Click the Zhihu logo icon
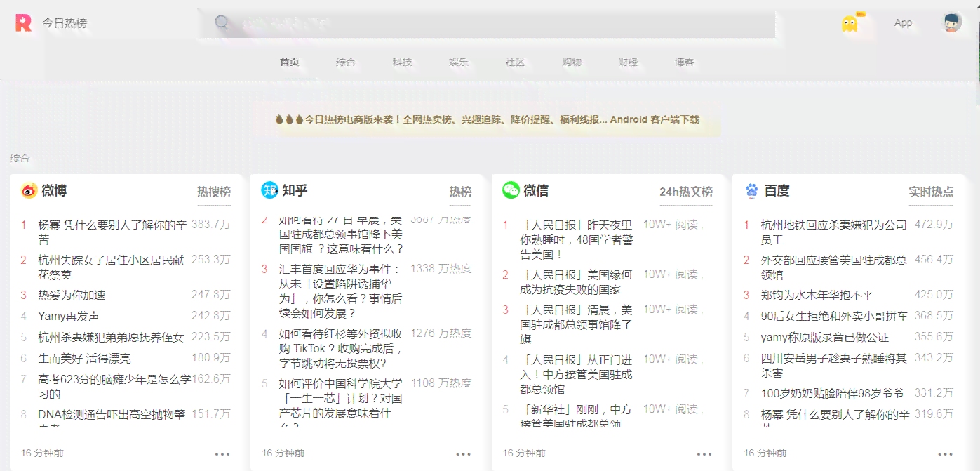Image resolution: width=980 pixels, height=471 pixels. 270,190
